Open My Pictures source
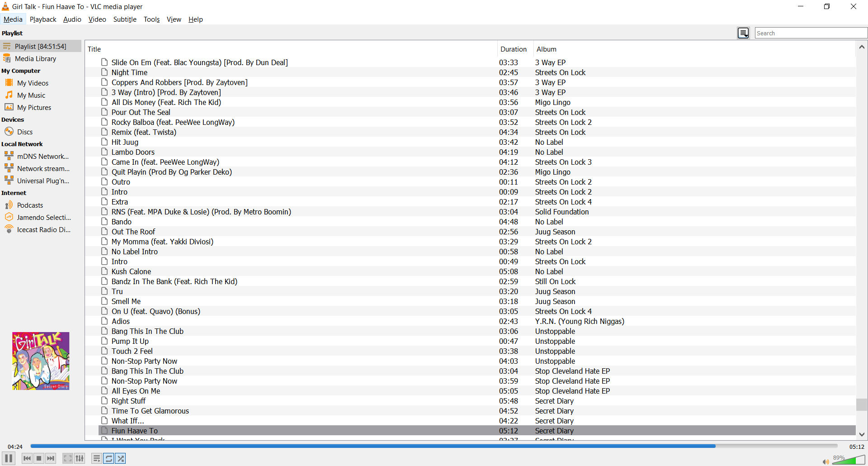 41,108
